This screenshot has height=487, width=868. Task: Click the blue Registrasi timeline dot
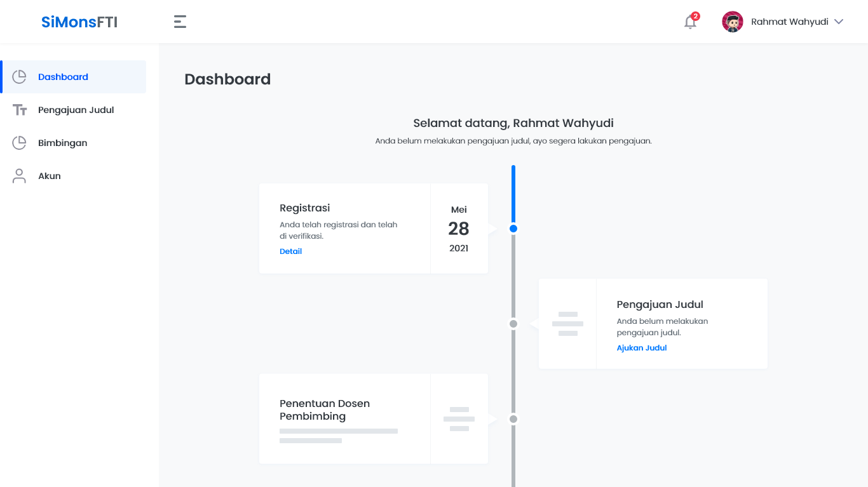click(x=513, y=229)
